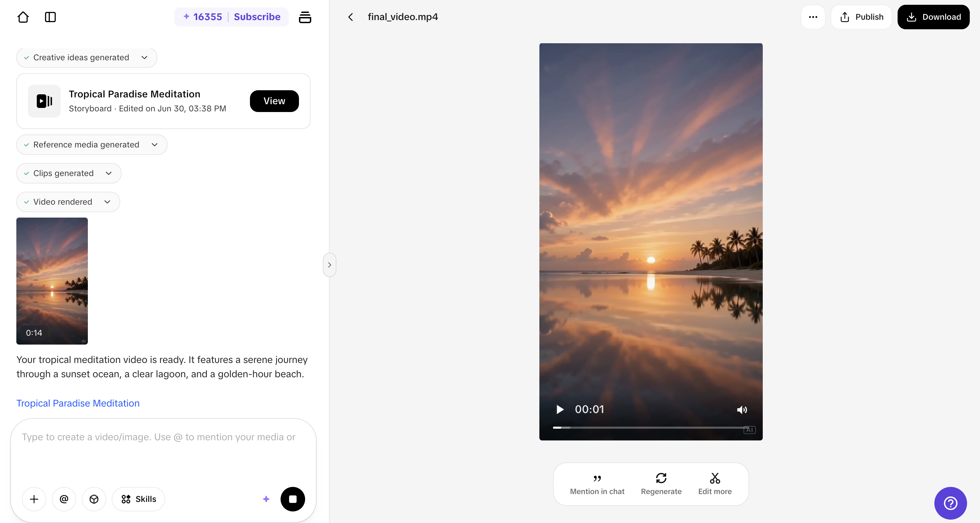Play the final video
The image size is (980, 523).
(560, 409)
